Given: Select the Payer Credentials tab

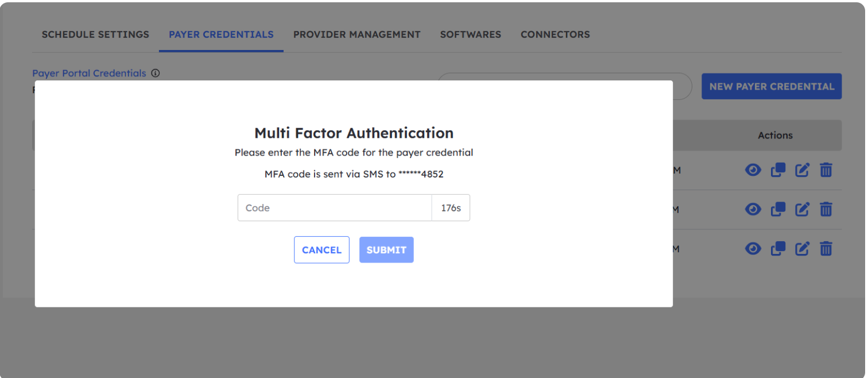Looking at the screenshot, I should point(221,34).
